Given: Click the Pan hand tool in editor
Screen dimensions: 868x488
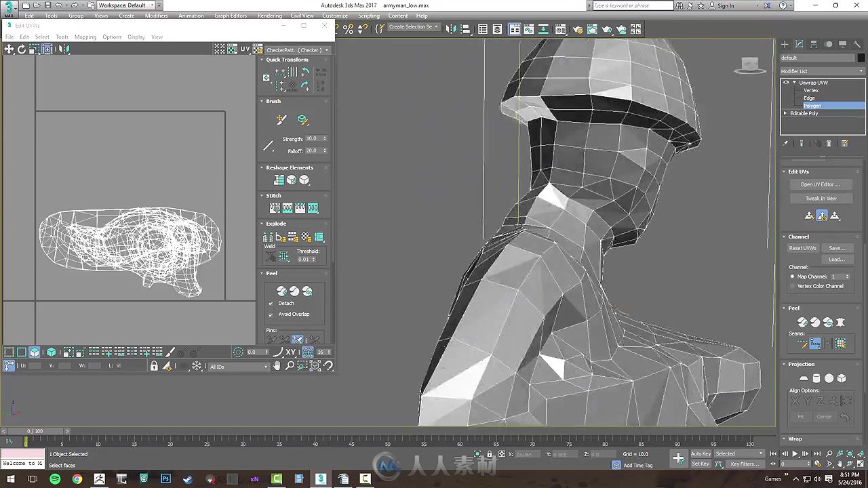Looking at the screenshot, I should (x=277, y=366).
